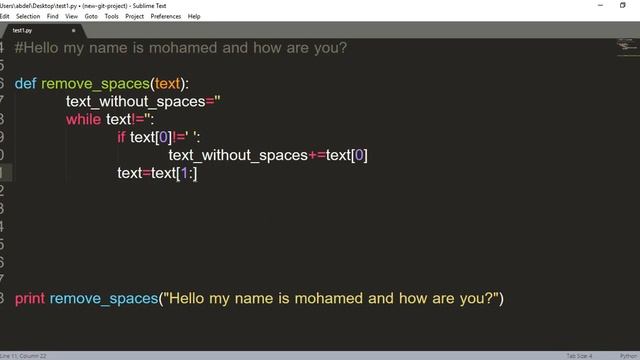Click the "text_without_spaces=''" line
The image size is (640, 360).
[143, 101]
